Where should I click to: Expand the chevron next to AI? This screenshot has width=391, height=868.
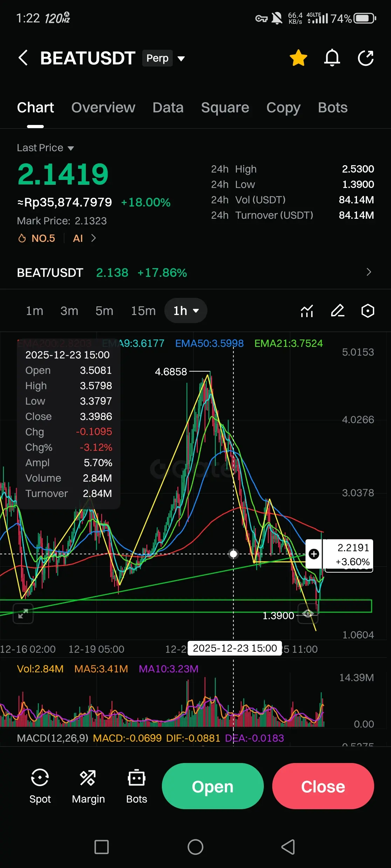click(94, 238)
